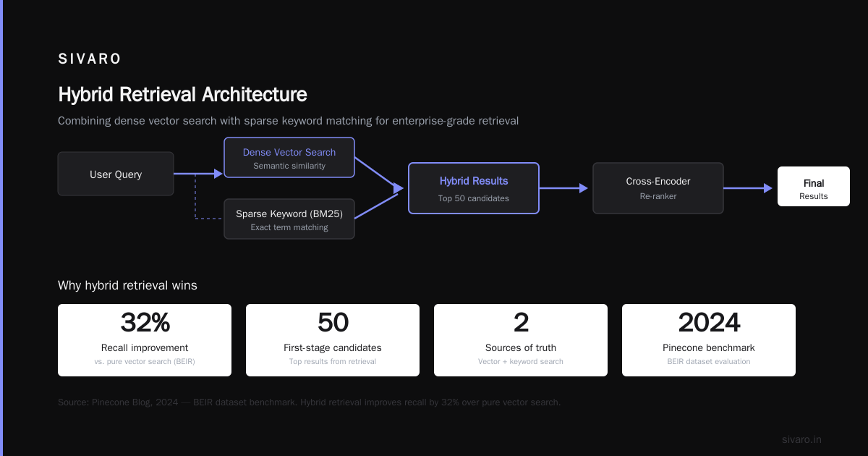868x456 pixels.
Task: Open the sivaro.in link
Action: (x=801, y=439)
